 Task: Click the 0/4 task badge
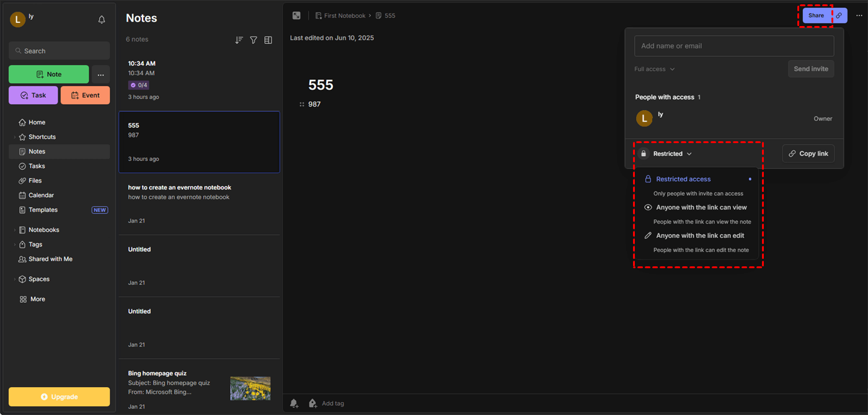[139, 85]
